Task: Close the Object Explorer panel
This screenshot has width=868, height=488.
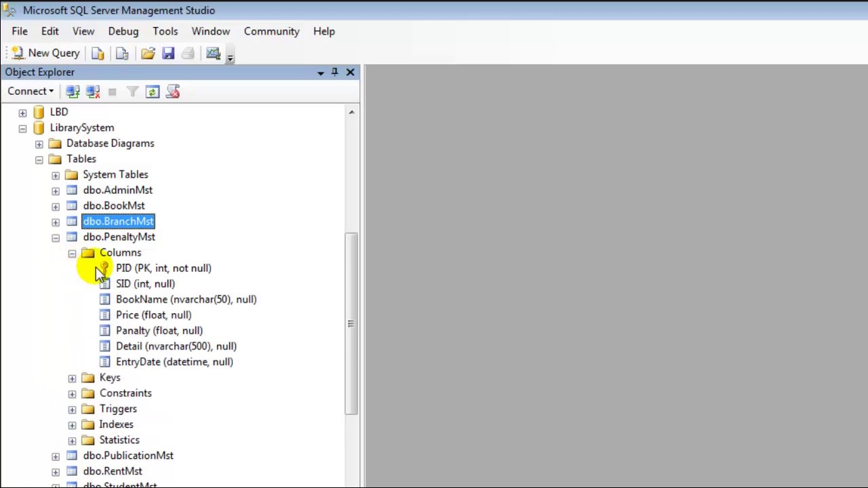Action: click(350, 72)
